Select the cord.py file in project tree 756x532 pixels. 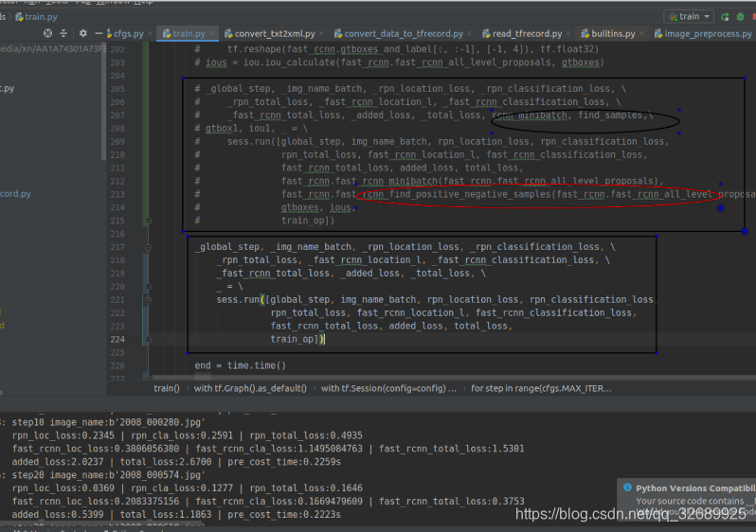click(15, 194)
